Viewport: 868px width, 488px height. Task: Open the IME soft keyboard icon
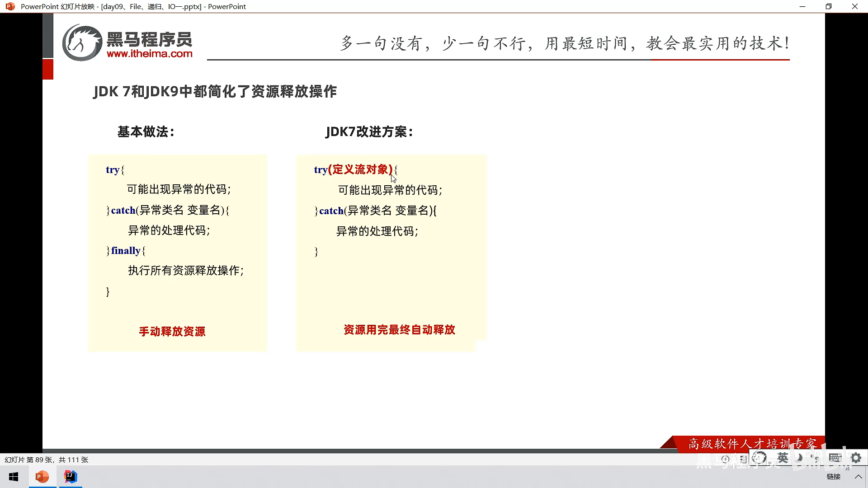click(835, 458)
